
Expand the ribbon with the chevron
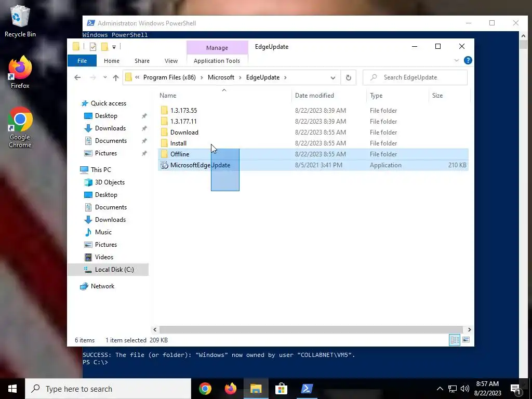(457, 60)
